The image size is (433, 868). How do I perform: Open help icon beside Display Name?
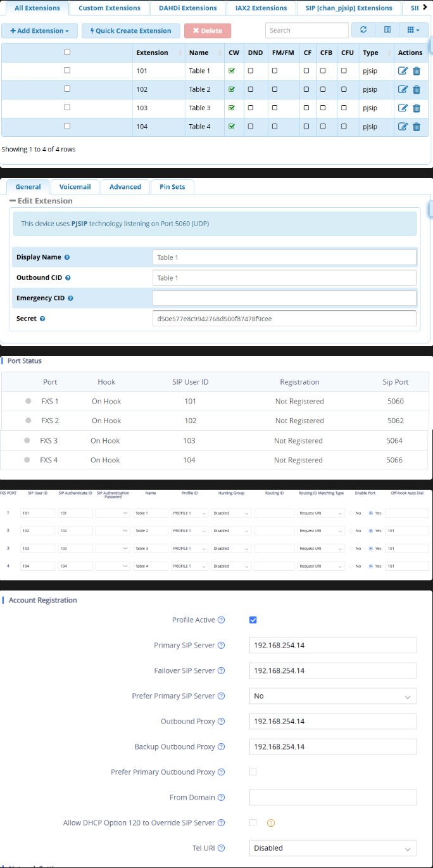(67, 257)
